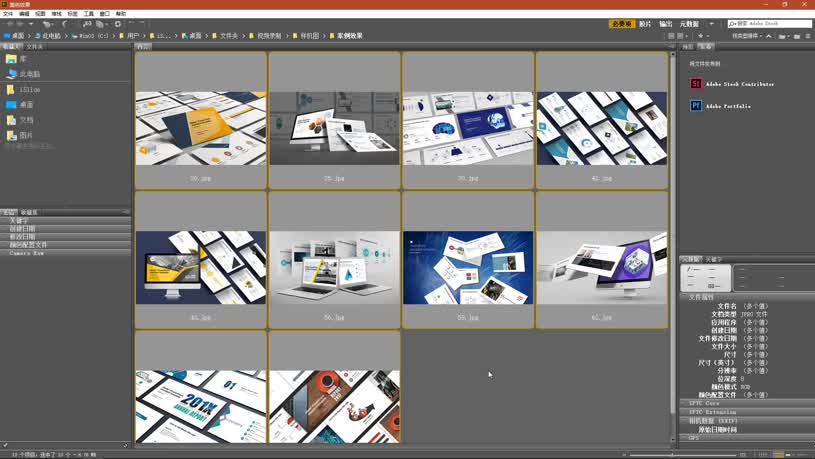Switch to 胶片 workspace
This screenshot has height=459, width=815.
click(645, 24)
